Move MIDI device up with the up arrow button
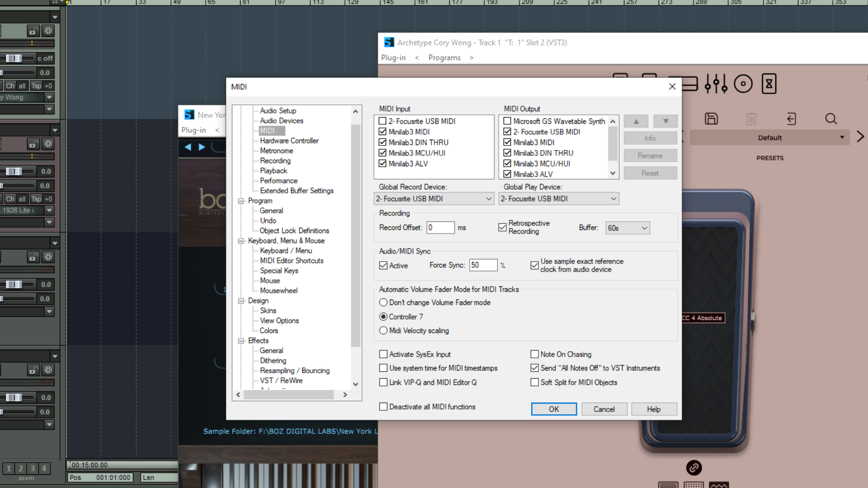The height and width of the screenshot is (488, 868). tap(636, 121)
